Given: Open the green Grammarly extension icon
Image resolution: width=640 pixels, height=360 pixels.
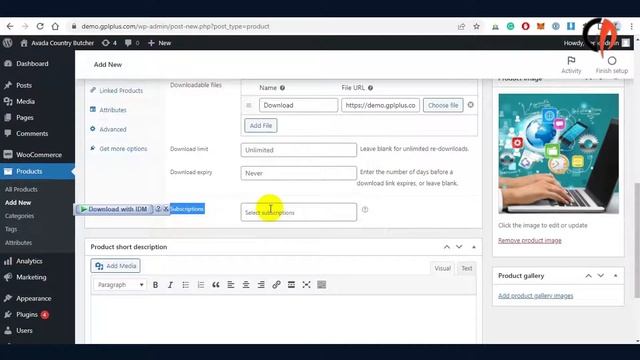Looking at the screenshot, I should [510, 26].
